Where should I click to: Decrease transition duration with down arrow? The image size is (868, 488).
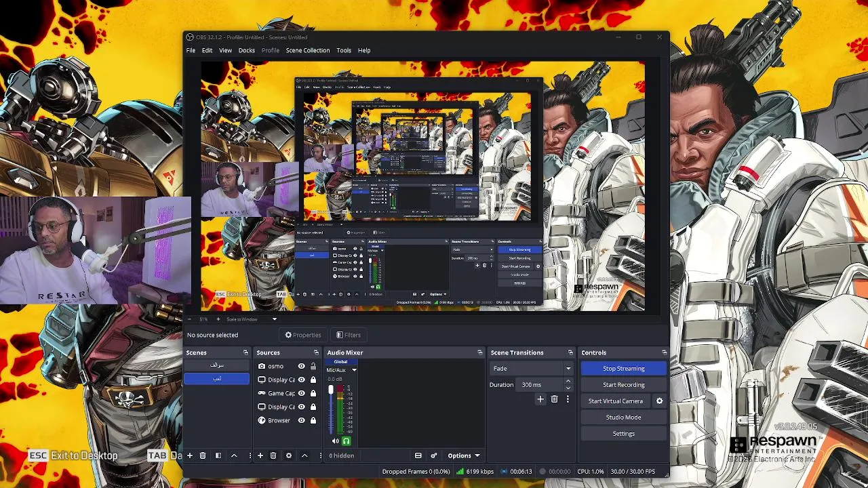pos(568,388)
